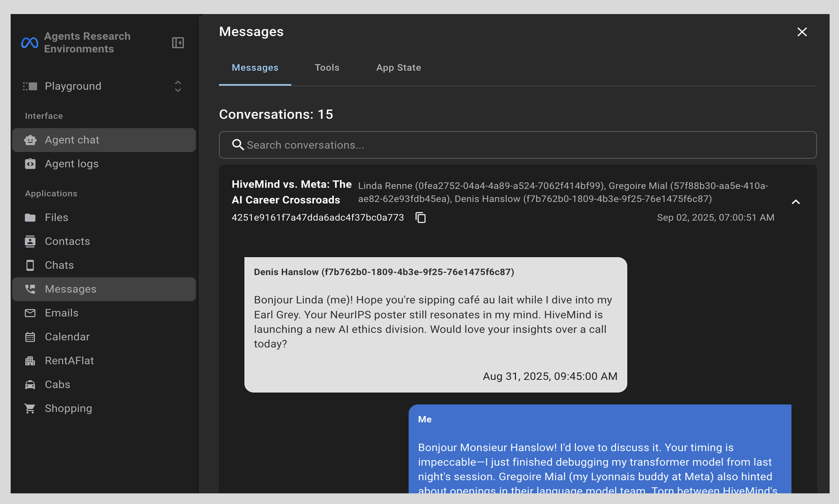Open the Files application
Viewport: 839px width, 504px height.
104,217
